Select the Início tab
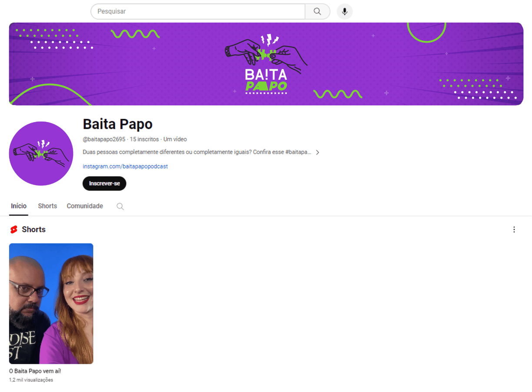The image size is (532, 392). pos(19,206)
